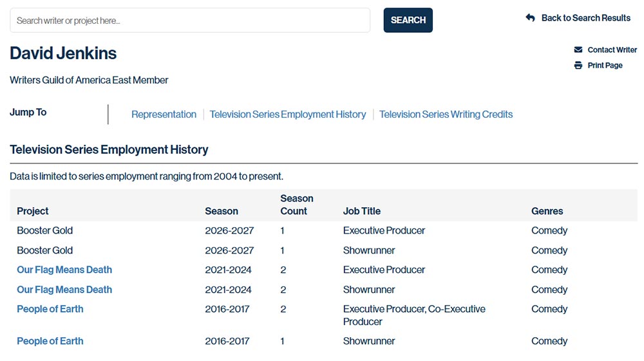Open People of Earth Showrunner row link
The width and height of the screenshot is (644, 361).
50,341
